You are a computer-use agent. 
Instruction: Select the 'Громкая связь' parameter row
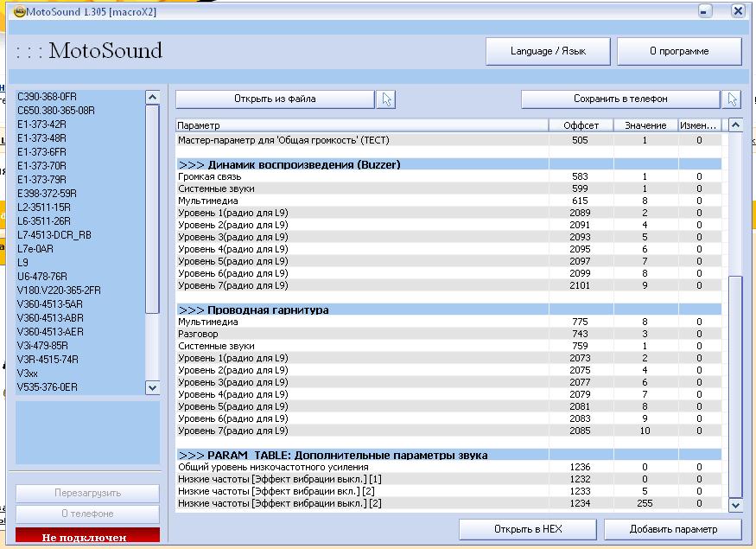pos(449,176)
